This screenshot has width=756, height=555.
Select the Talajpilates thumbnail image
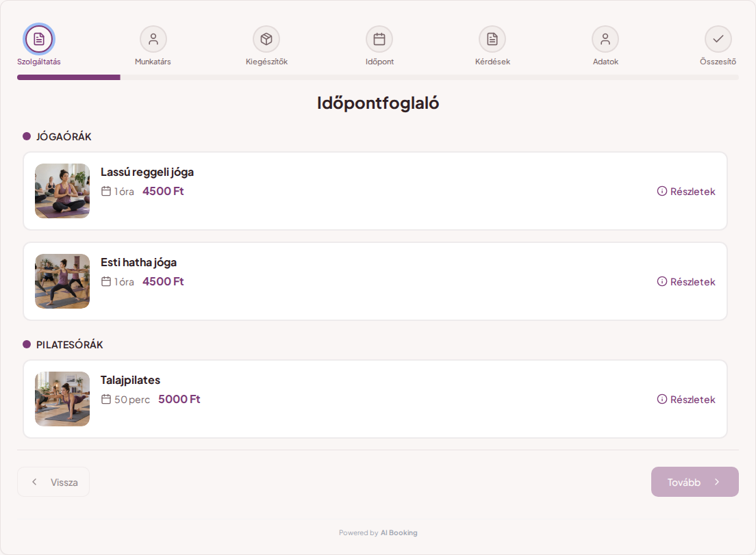tap(62, 399)
